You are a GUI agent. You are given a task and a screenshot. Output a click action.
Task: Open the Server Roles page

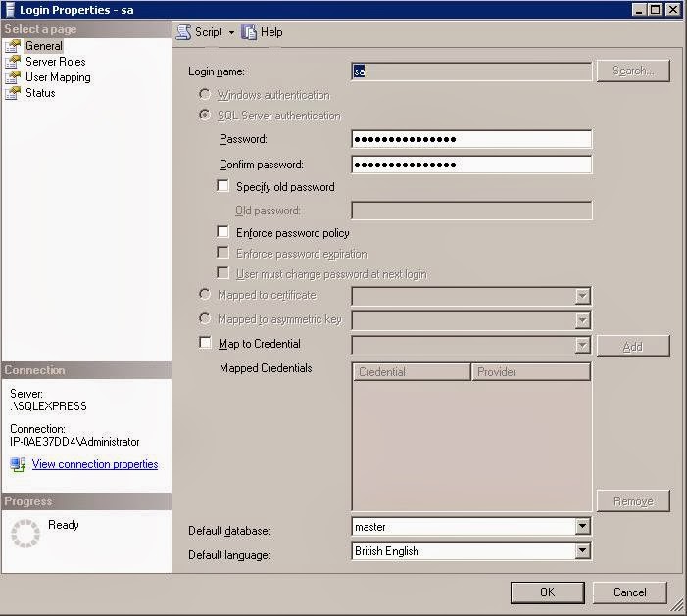point(56,62)
